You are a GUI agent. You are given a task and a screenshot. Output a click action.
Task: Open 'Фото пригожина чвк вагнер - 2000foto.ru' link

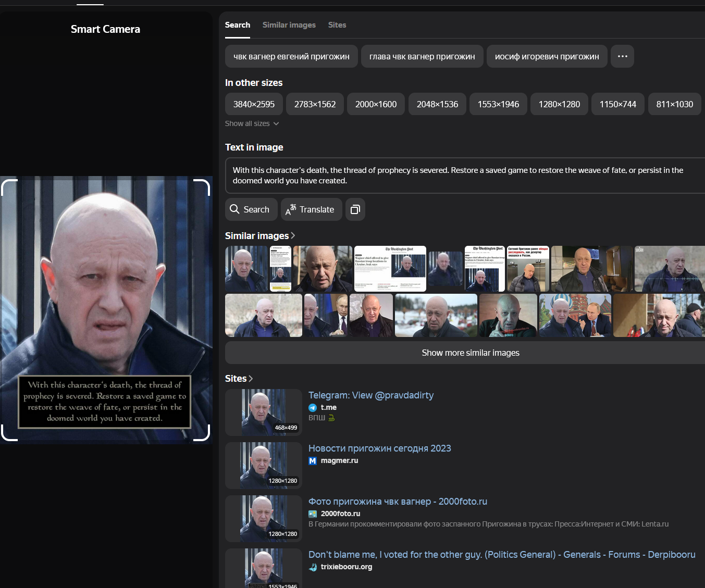[398, 502]
